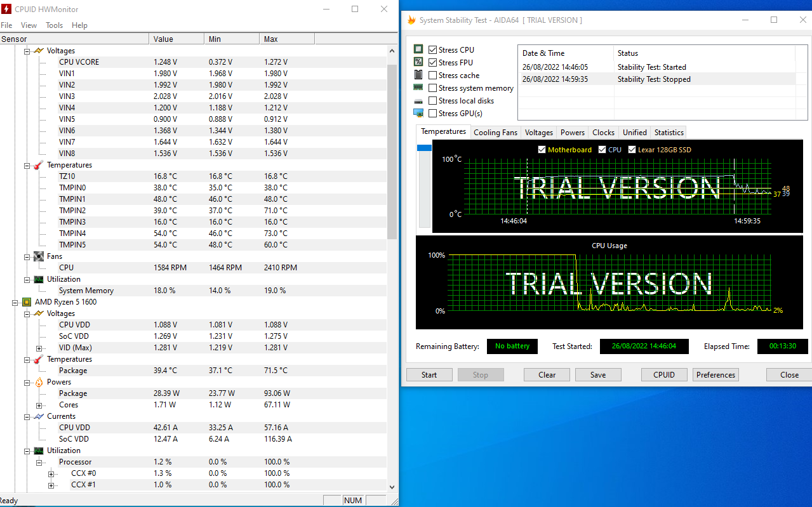Uncheck Stress CPU checkbox
The height and width of the screenshot is (507, 812).
pos(432,49)
